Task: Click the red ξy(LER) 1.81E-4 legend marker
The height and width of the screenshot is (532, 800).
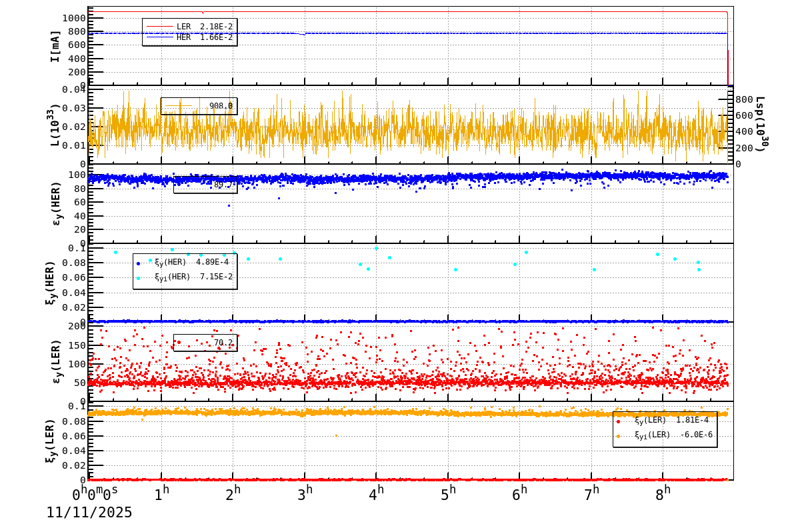Action: (618, 421)
